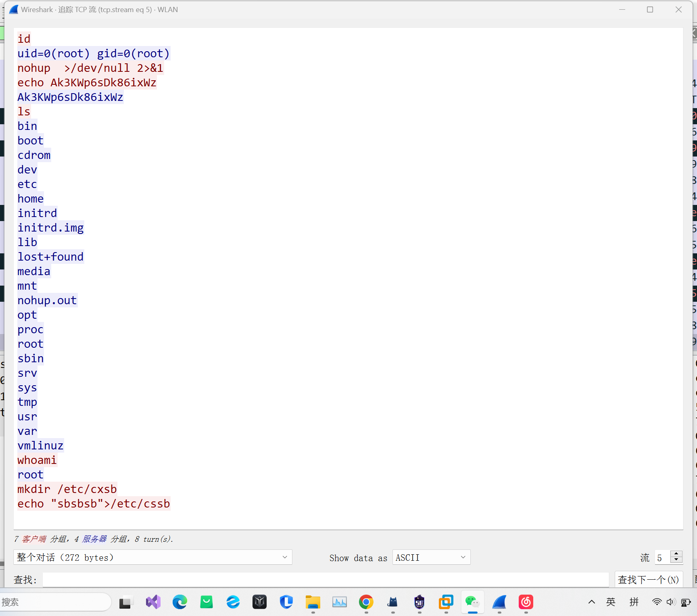697x616 pixels.
Task: Click the 'initrd.img' line in the stream
Action: pos(50,228)
